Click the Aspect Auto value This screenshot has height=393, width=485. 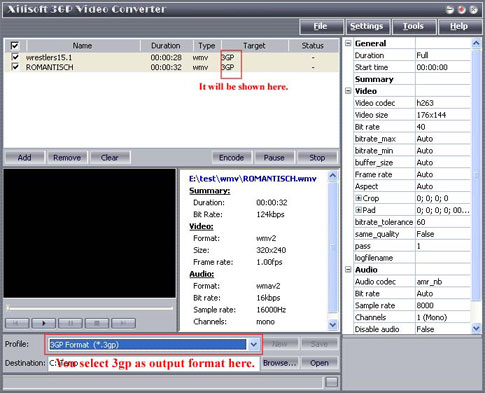click(x=443, y=186)
